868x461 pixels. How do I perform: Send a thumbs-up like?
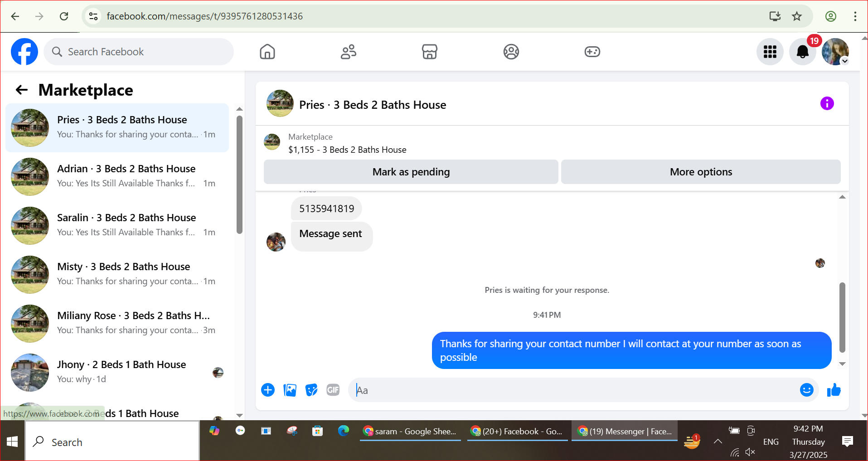coord(834,390)
